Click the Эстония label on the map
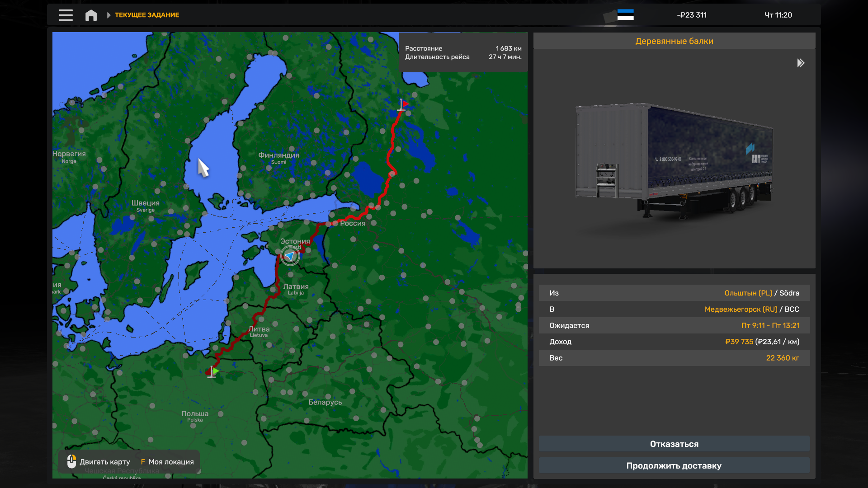The height and width of the screenshot is (488, 868). click(295, 241)
